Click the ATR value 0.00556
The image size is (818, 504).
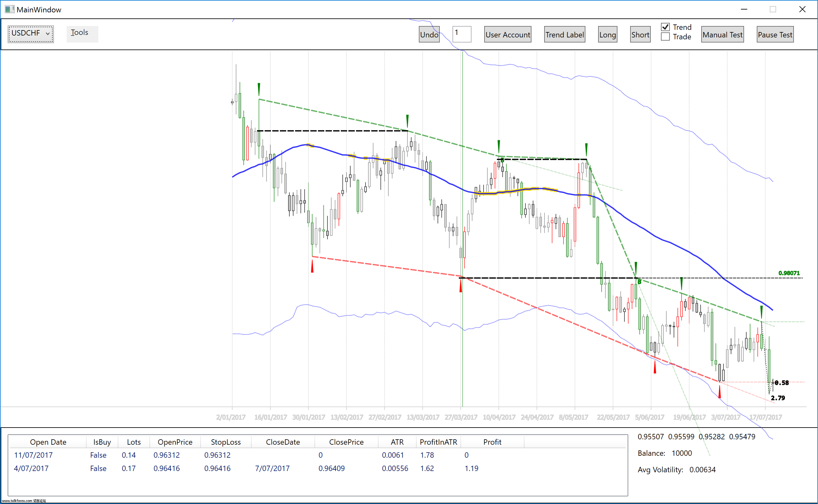click(x=395, y=468)
